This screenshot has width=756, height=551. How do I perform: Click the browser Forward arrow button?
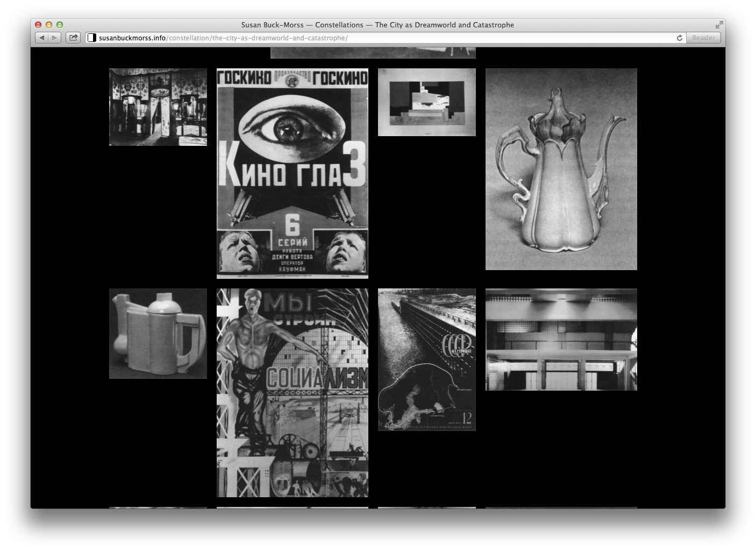(54, 38)
